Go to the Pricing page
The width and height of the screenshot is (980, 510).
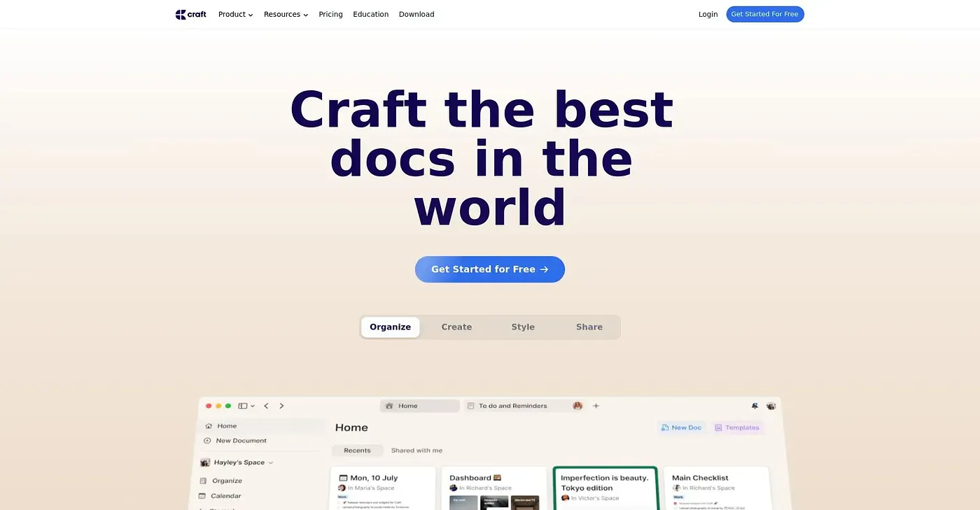click(x=330, y=14)
